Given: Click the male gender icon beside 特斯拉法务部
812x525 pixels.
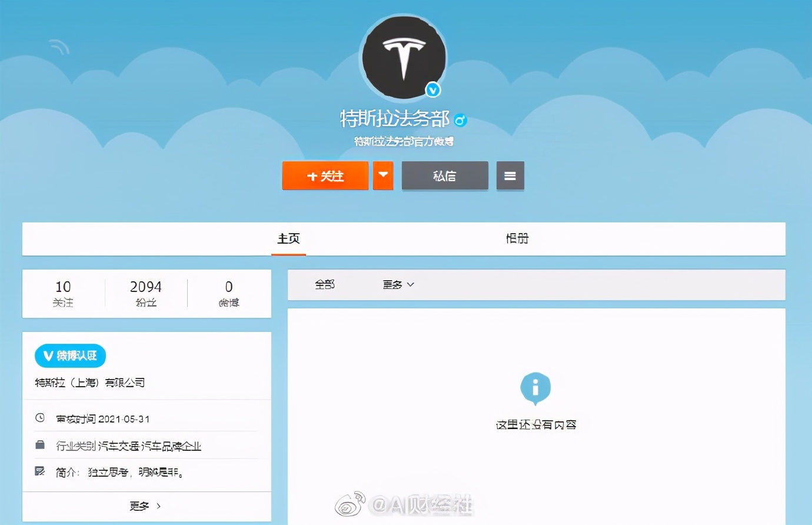Looking at the screenshot, I should coord(461,120).
